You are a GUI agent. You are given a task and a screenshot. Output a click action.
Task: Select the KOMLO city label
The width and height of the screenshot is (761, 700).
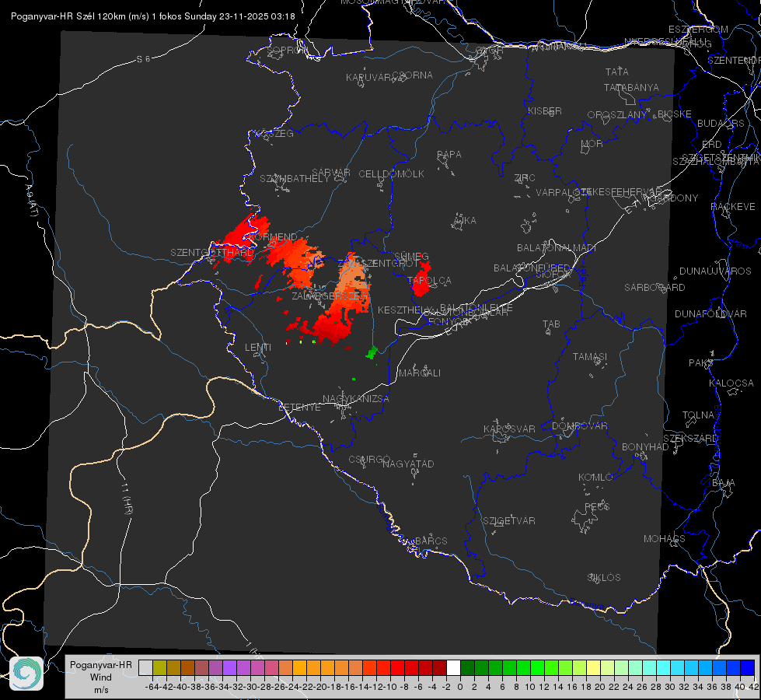click(595, 478)
